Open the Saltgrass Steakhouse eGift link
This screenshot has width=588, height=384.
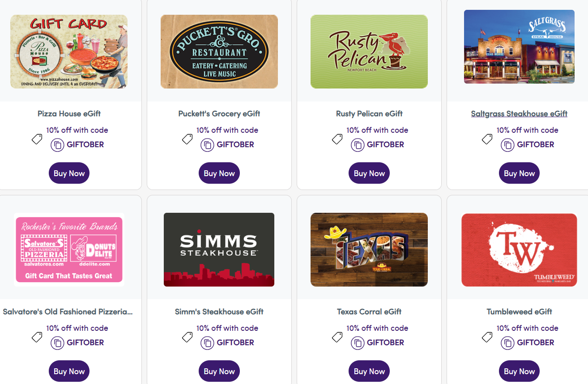pyautogui.click(x=519, y=114)
